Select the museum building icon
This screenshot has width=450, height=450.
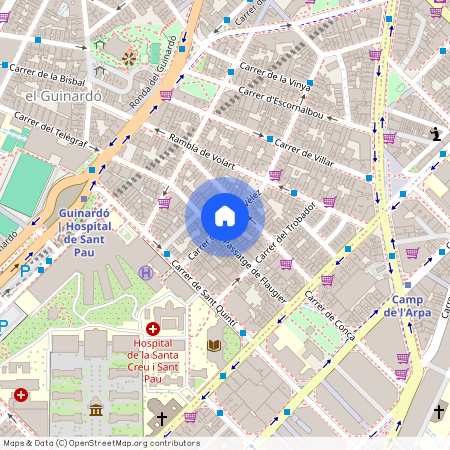click(96, 410)
